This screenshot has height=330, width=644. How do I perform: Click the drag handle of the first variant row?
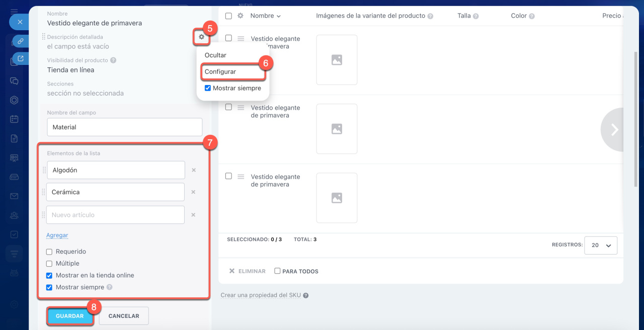point(240,38)
